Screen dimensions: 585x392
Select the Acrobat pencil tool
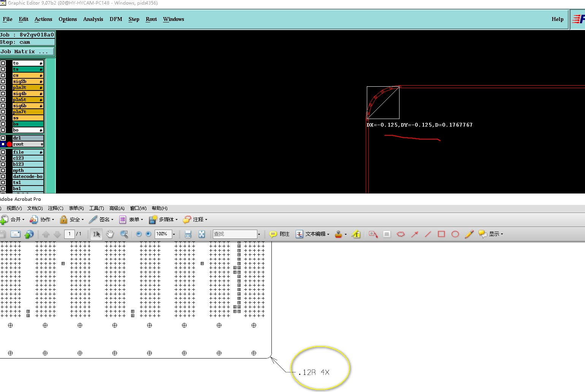[469, 234]
